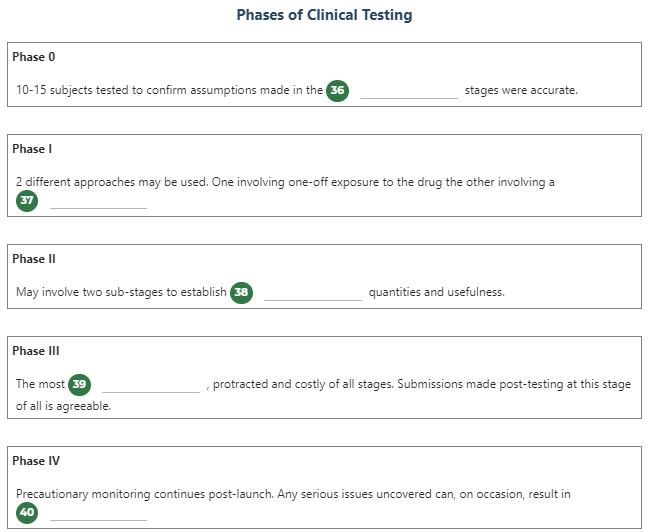The width and height of the screenshot is (650, 532).
Task: Click the green question 38 badge
Action: (241, 293)
